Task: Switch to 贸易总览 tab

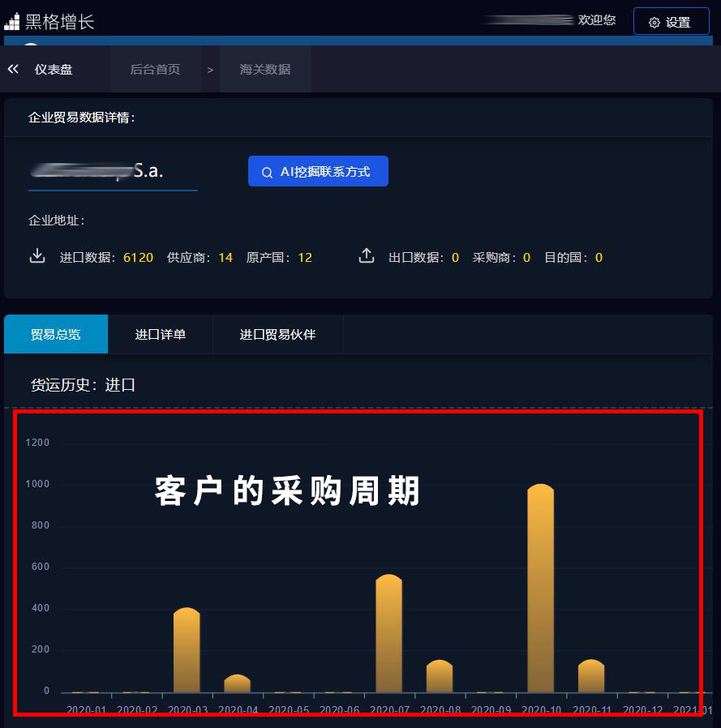Action: tap(56, 334)
